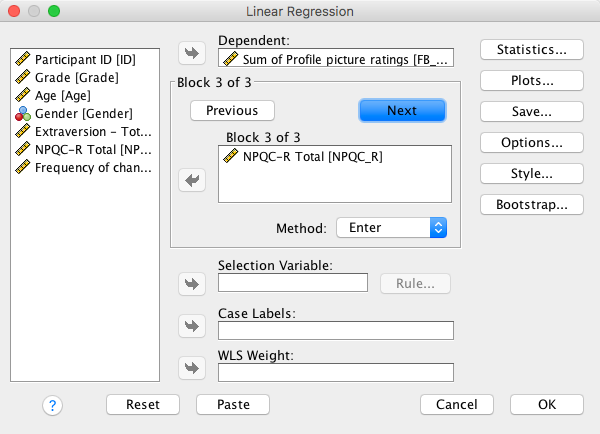Viewport: 600px width, 434px height.
Task: Click arrow button beside Selection Variable
Action: pos(190,283)
